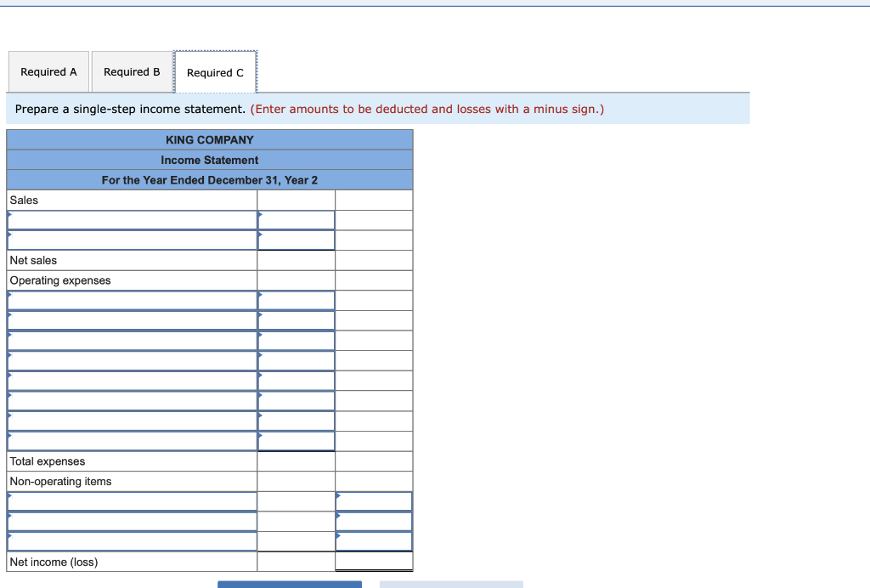Click the amount cell for the first non-operating item
The height and width of the screenshot is (588, 870).
(x=374, y=500)
